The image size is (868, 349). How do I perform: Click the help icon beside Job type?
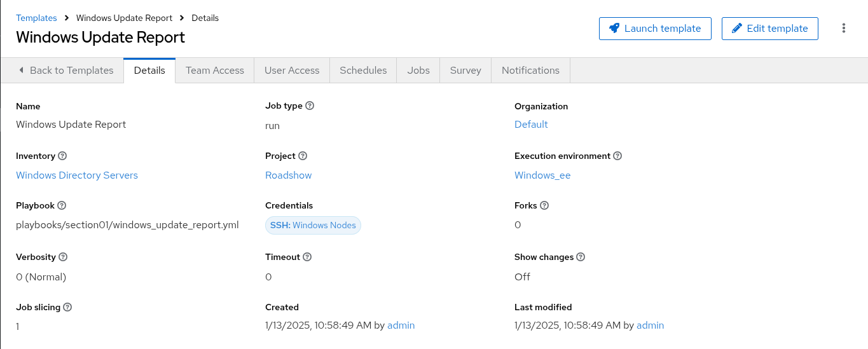click(x=310, y=106)
